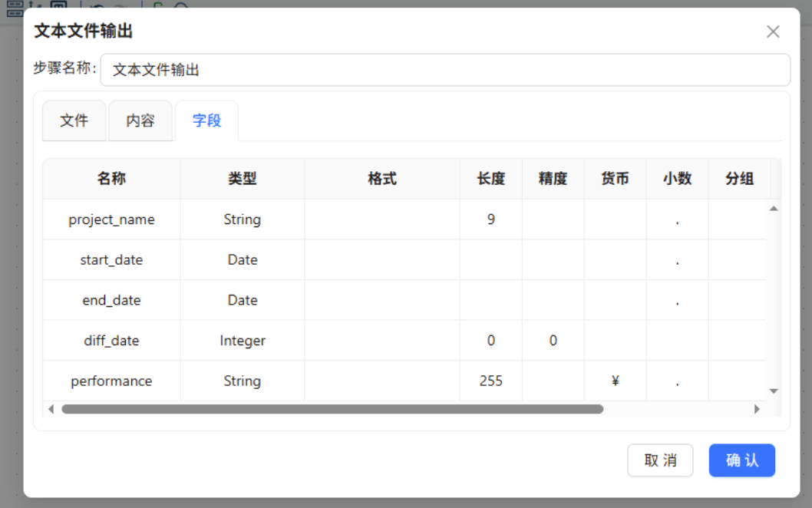Click the horizontal scrollbar thumb
This screenshot has height=508, width=812.
click(x=332, y=409)
